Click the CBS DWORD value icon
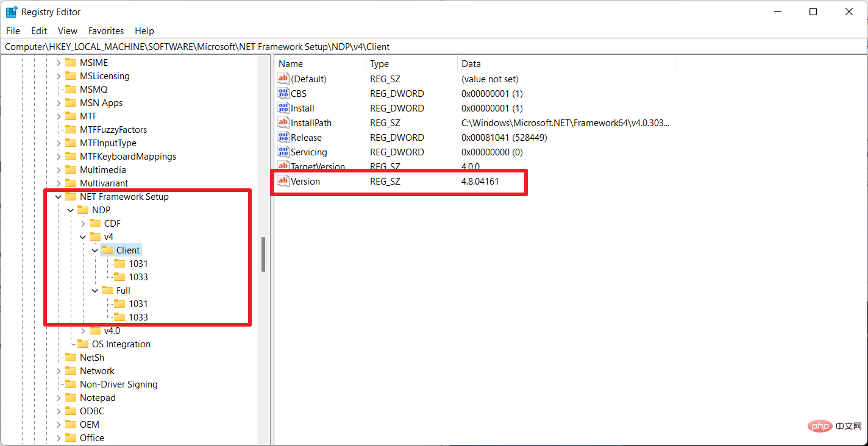This screenshot has height=446, width=868. pyautogui.click(x=283, y=93)
